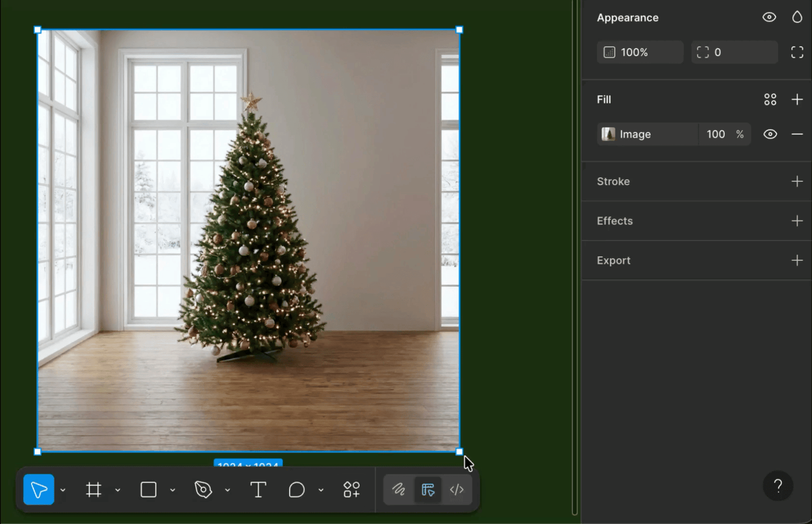Open the shape tools dropdown
The image size is (812, 524).
tap(172, 490)
